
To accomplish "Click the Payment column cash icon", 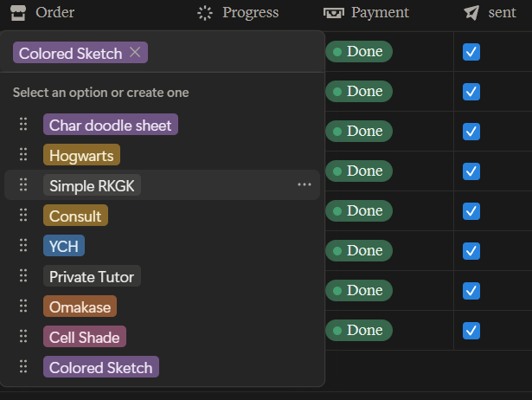I will pos(334,13).
